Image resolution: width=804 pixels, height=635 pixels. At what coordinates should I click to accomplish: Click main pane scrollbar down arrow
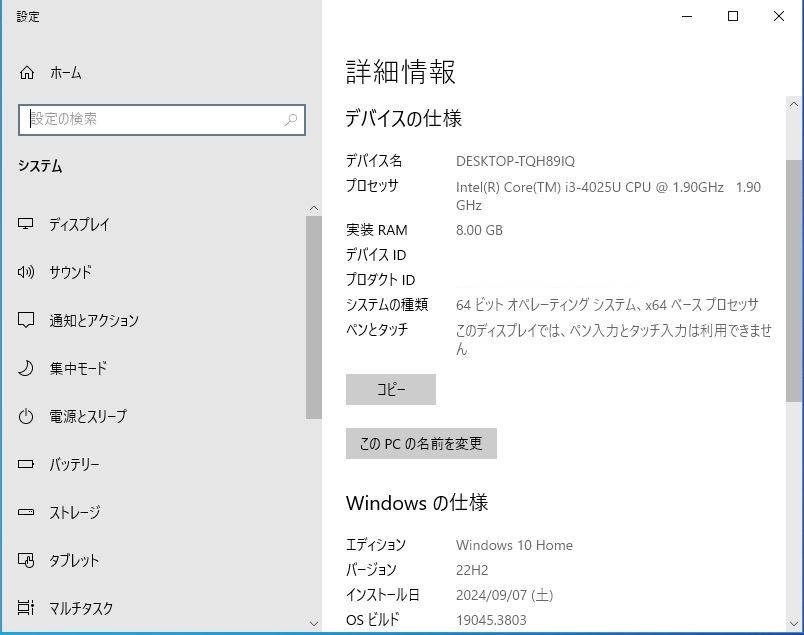click(794, 624)
